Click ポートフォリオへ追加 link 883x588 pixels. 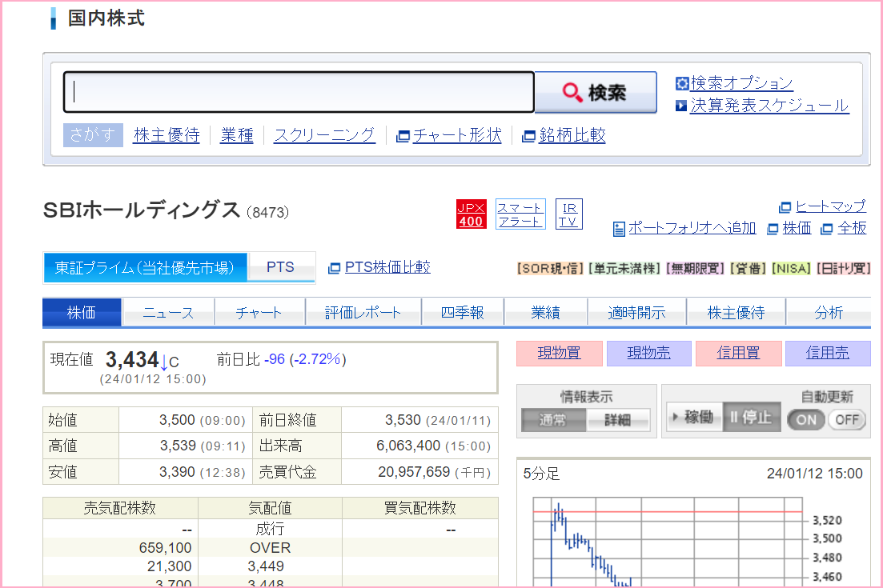692,228
